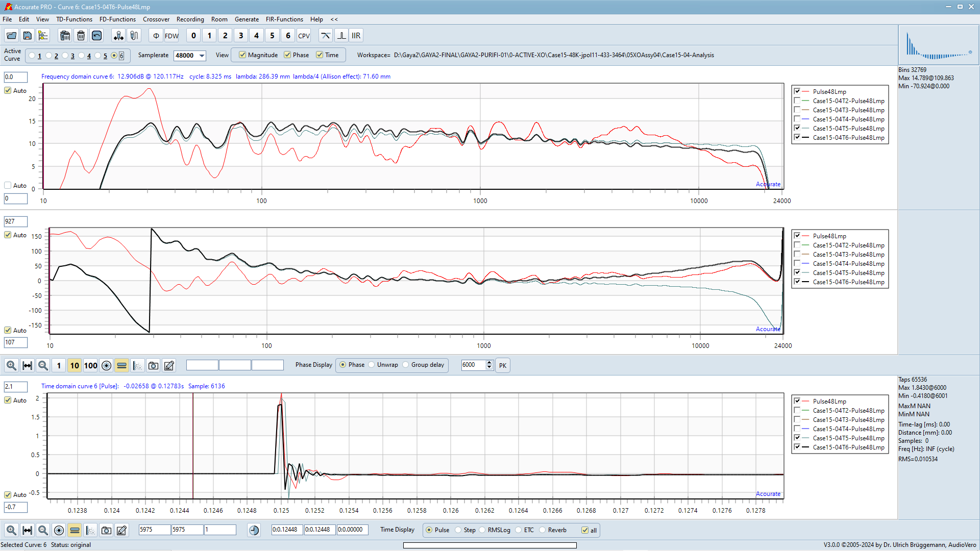Click the camera icon in time toolbar

[x=106, y=530]
